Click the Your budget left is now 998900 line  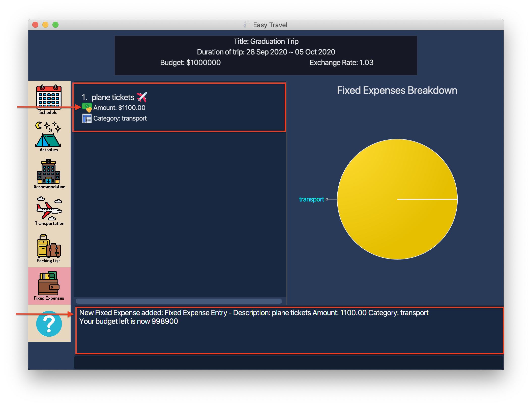coord(129,321)
